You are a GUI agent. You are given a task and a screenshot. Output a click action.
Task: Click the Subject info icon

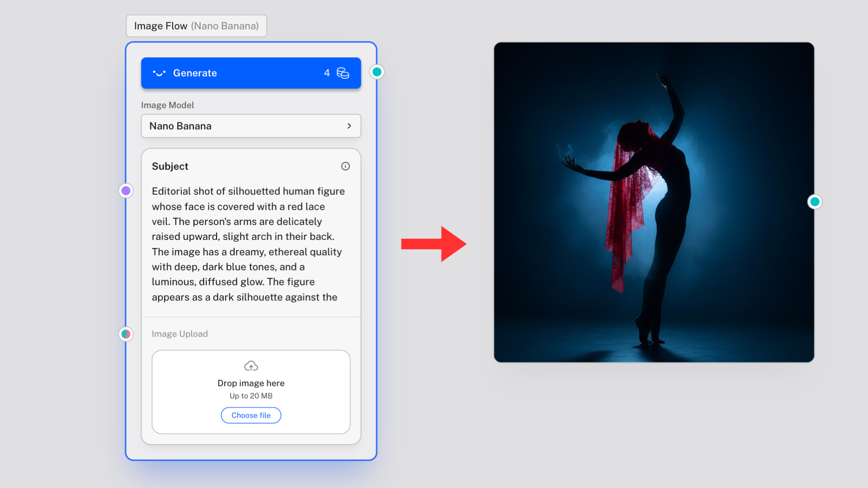345,166
